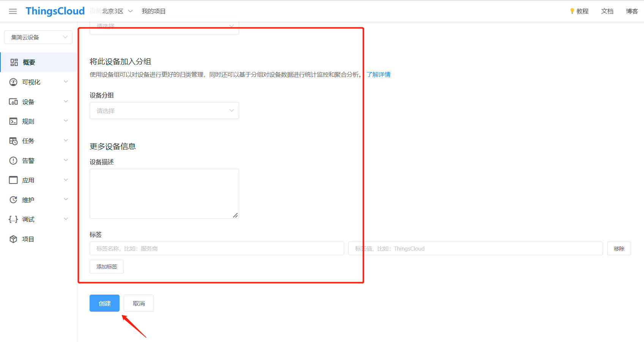This screenshot has height=342, width=644.
Task: Open the 设备分组 dropdown selector
Action: [x=164, y=111]
